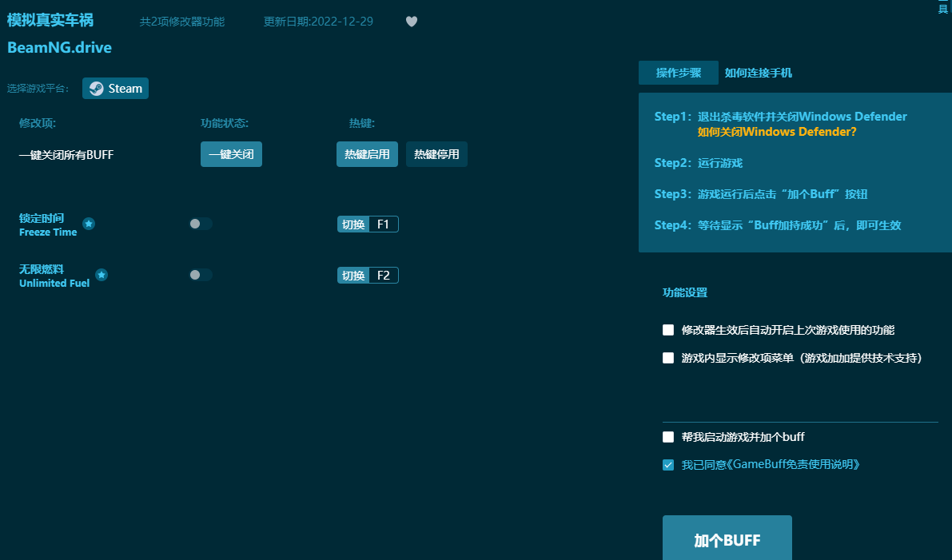This screenshot has width=952, height=560.
Task: Click star icon beside Freeze Time
Action: [89, 224]
